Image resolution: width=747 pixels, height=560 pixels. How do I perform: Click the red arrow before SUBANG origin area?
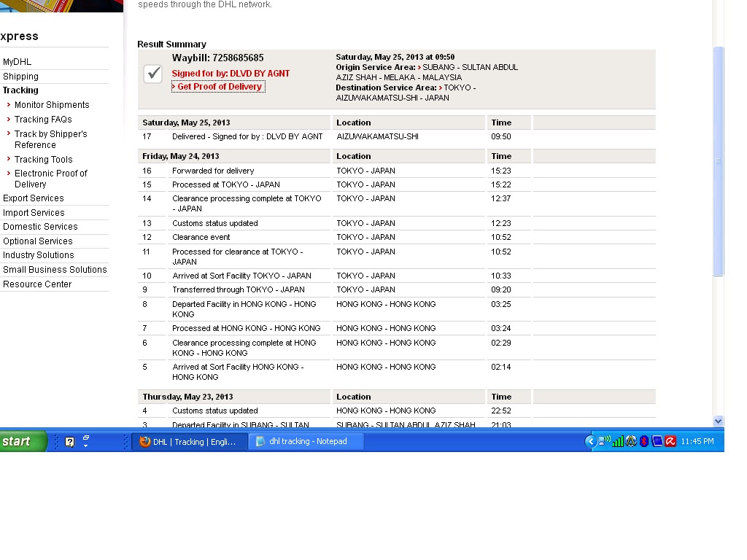coord(419,68)
